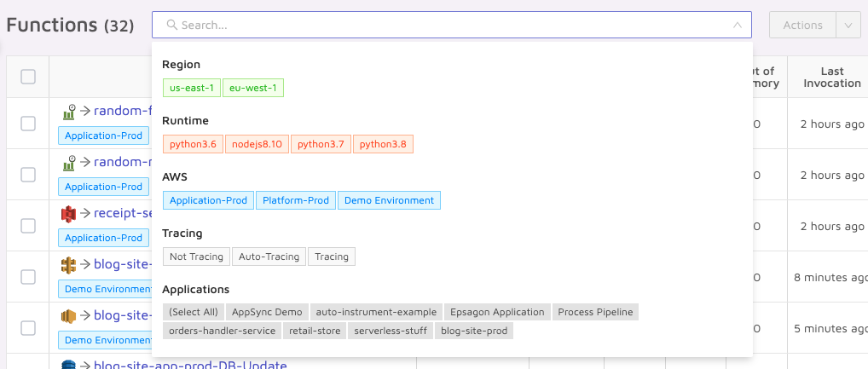868x369 pixels.
Task: Choose Platform-Prod AWS filter tag
Action: [x=296, y=200]
